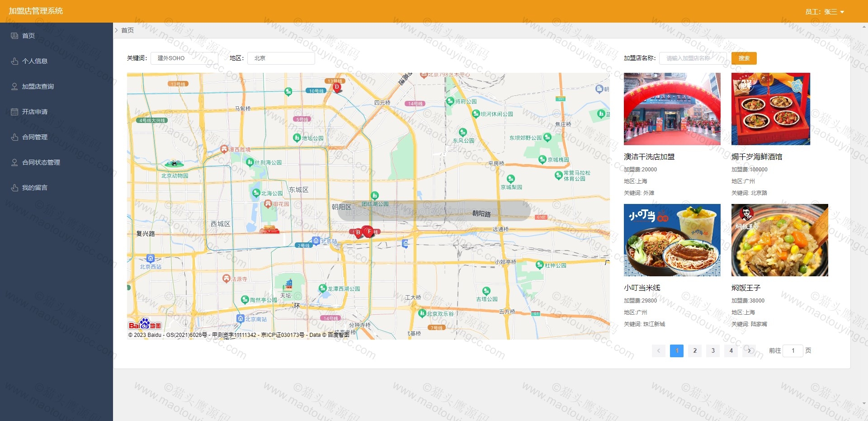This screenshot has width=868, height=421.
Task: Select red map marker B
Action: click(x=358, y=233)
